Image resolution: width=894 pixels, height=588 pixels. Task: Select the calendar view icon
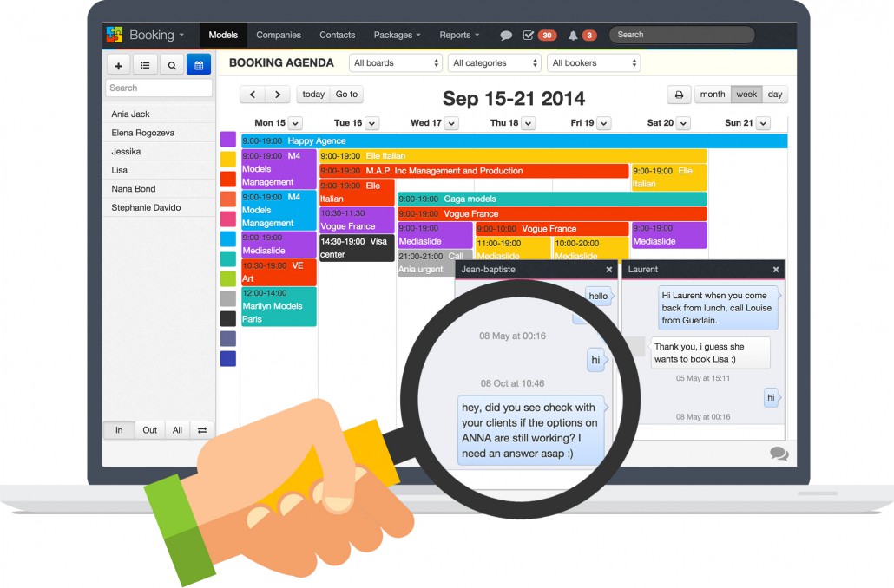pyautogui.click(x=199, y=65)
